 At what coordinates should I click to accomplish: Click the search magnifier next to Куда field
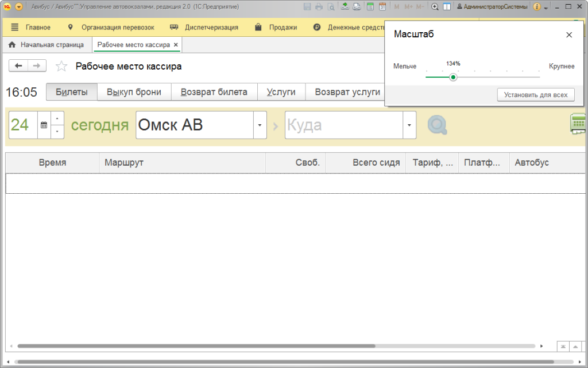coord(437,125)
